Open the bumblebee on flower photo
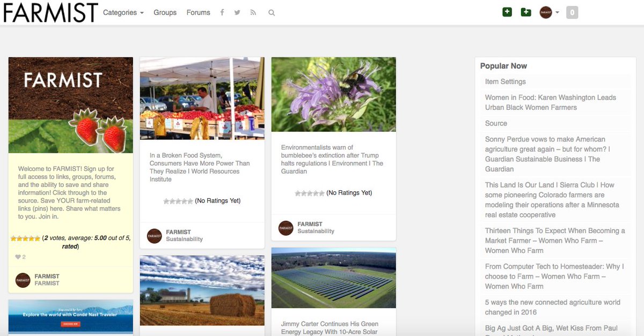Image resolution: width=644 pixels, height=336 pixels. pos(334,94)
